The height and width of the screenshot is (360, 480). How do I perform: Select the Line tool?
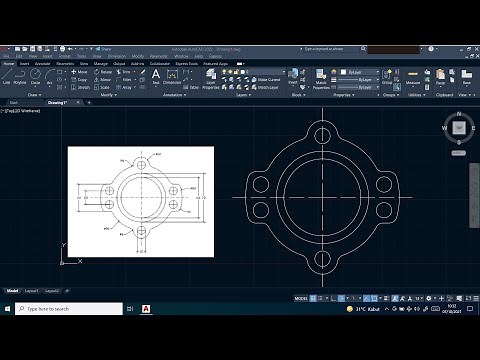(6, 77)
